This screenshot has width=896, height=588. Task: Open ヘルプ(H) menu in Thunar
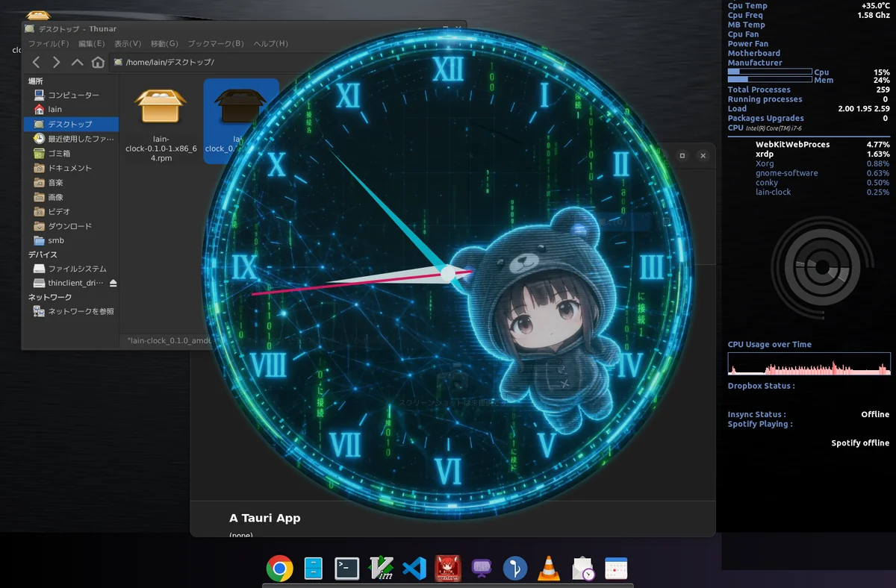[x=270, y=43]
